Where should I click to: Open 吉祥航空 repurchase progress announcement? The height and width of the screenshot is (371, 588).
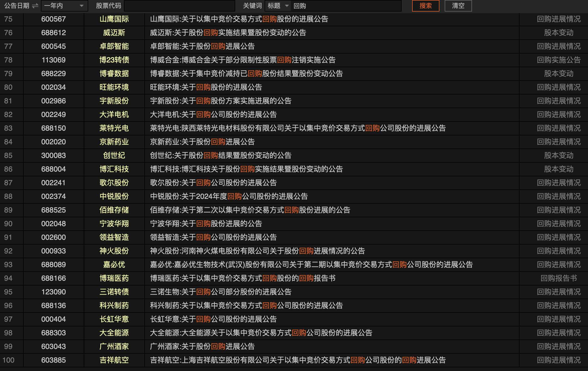click(298, 360)
